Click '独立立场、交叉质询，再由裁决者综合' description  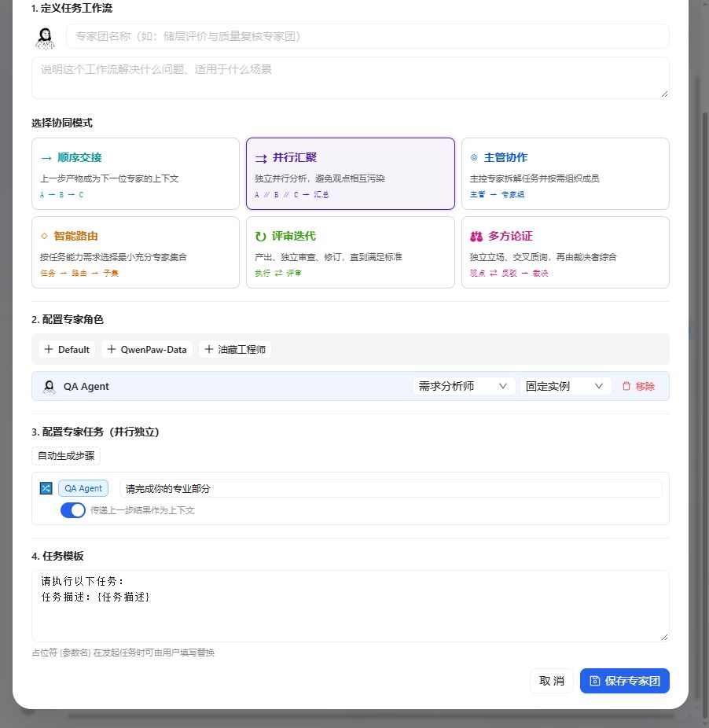pos(543,257)
